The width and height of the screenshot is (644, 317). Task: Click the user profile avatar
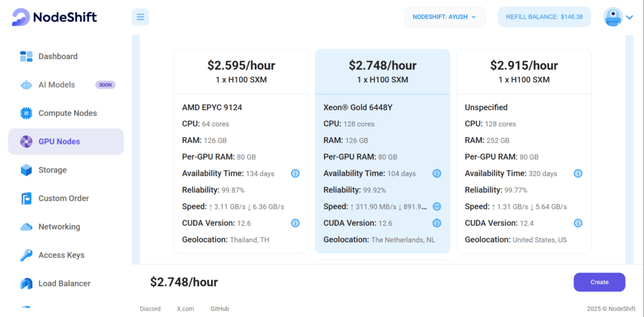tap(613, 17)
